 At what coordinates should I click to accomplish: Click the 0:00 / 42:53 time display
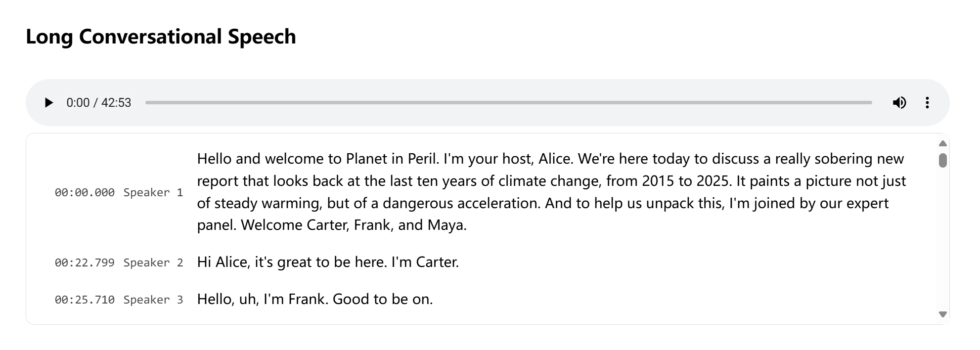tap(98, 103)
